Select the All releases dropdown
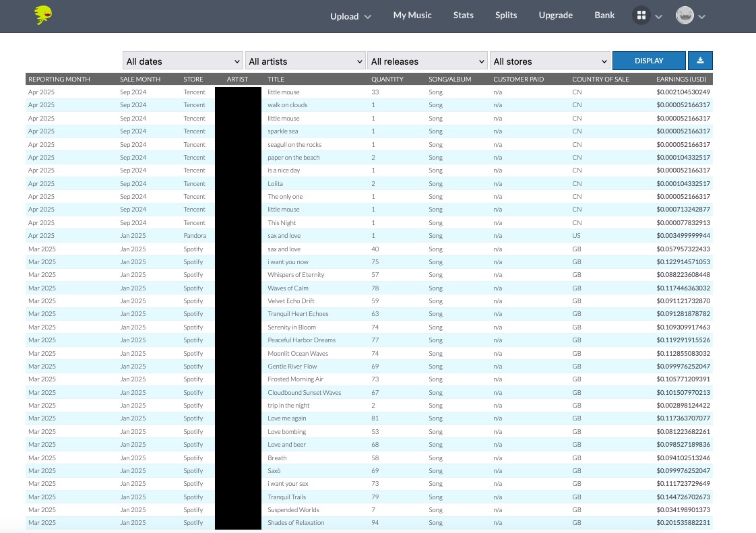The width and height of the screenshot is (756, 533). tap(427, 61)
